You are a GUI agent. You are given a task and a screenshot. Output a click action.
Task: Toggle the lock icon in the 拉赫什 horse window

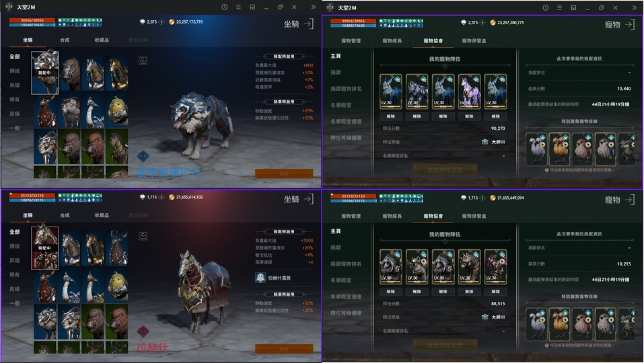[143, 236]
